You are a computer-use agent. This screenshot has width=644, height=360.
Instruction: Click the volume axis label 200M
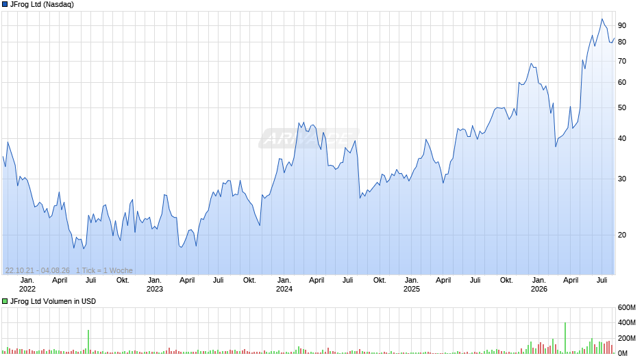tap(626, 338)
